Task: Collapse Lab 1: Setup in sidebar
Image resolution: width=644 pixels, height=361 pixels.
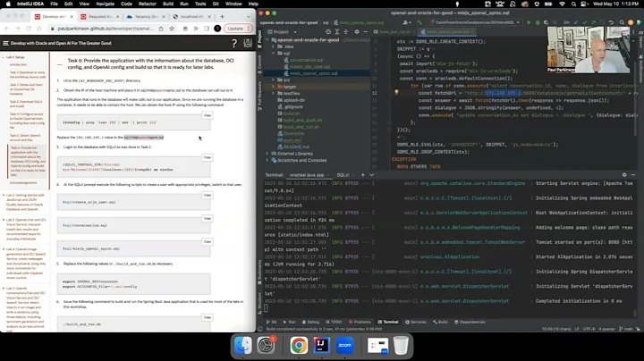Action: click(x=4, y=57)
